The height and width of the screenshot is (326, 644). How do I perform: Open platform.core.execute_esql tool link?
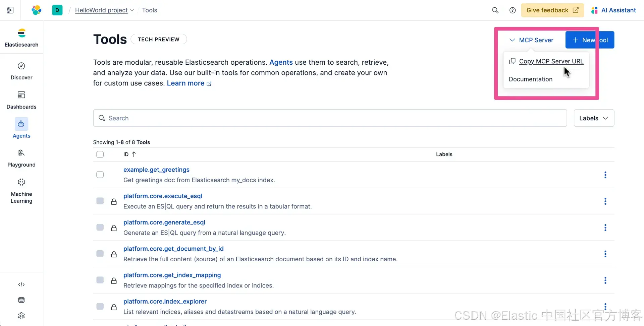click(163, 196)
